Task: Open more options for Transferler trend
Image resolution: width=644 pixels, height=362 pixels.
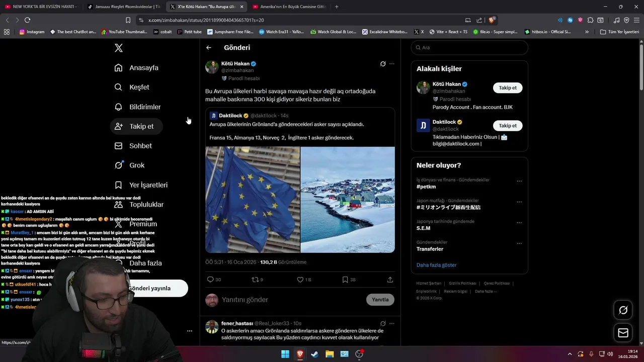Action: (x=519, y=243)
